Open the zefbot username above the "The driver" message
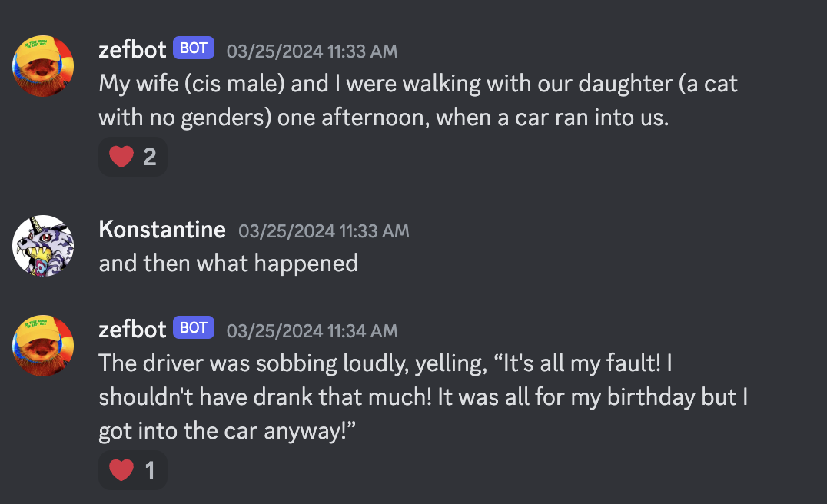Viewport: 827px width, 504px height. (x=132, y=330)
